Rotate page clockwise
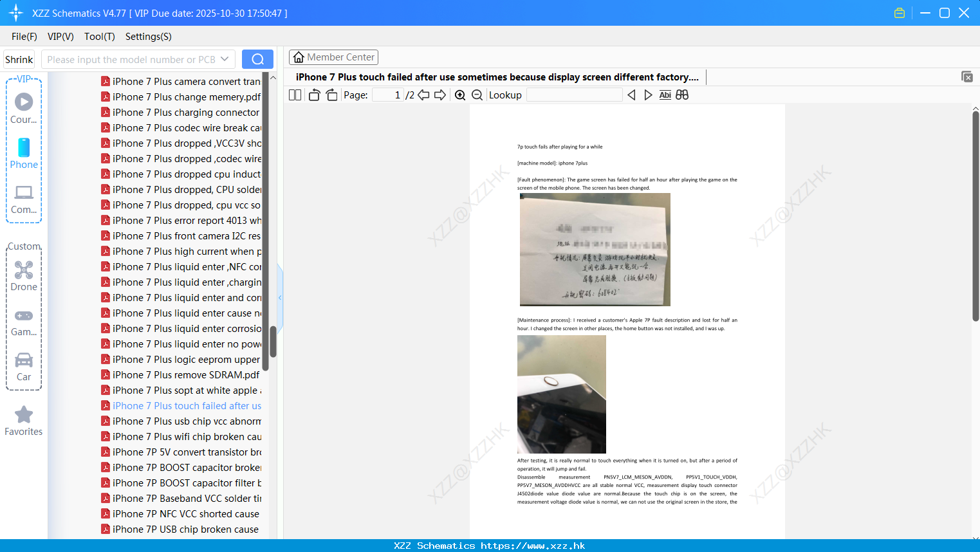 tap(331, 95)
